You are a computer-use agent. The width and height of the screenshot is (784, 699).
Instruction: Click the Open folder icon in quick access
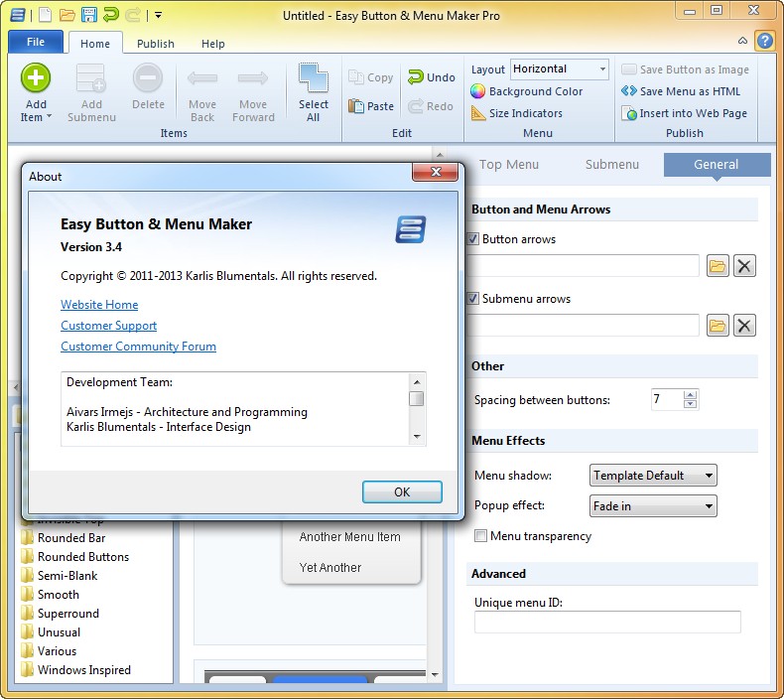point(67,15)
